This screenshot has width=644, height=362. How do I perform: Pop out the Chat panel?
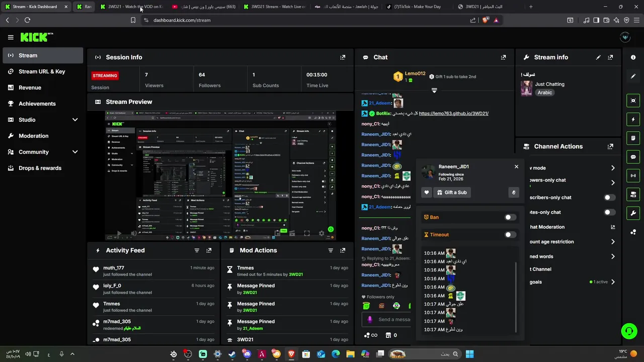click(503, 57)
